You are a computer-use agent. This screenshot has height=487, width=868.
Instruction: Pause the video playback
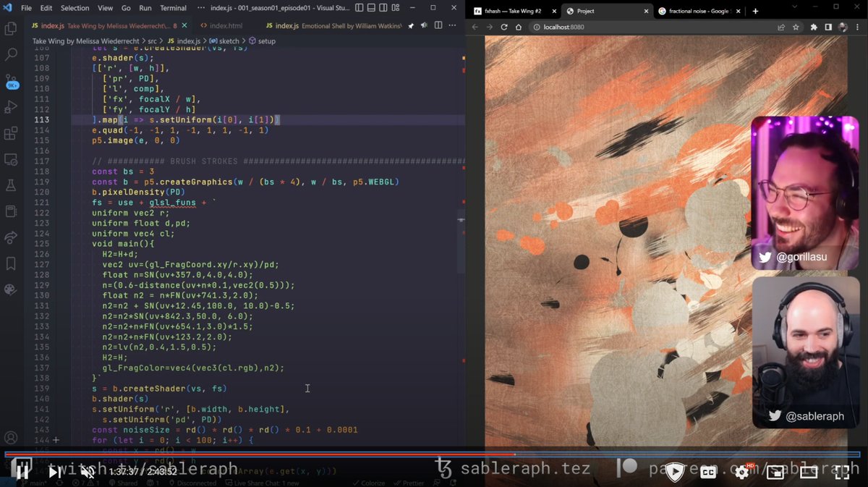(22, 471)
